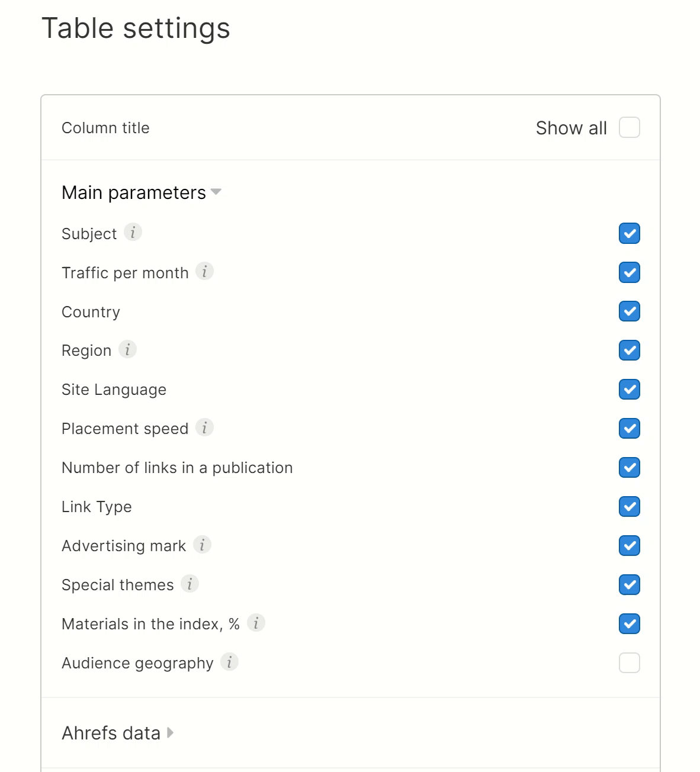Select the Column title label

[105, 128]
